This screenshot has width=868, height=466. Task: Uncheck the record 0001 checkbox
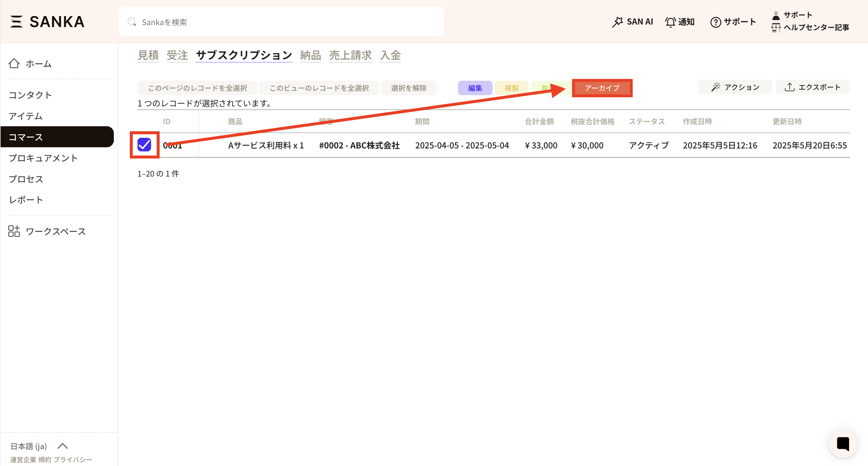coord(144,145)
